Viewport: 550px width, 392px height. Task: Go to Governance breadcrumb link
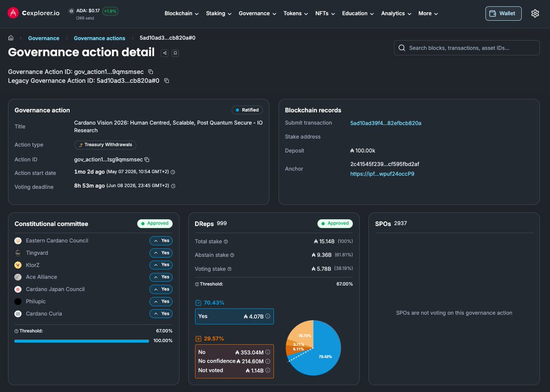coord(44,38)
